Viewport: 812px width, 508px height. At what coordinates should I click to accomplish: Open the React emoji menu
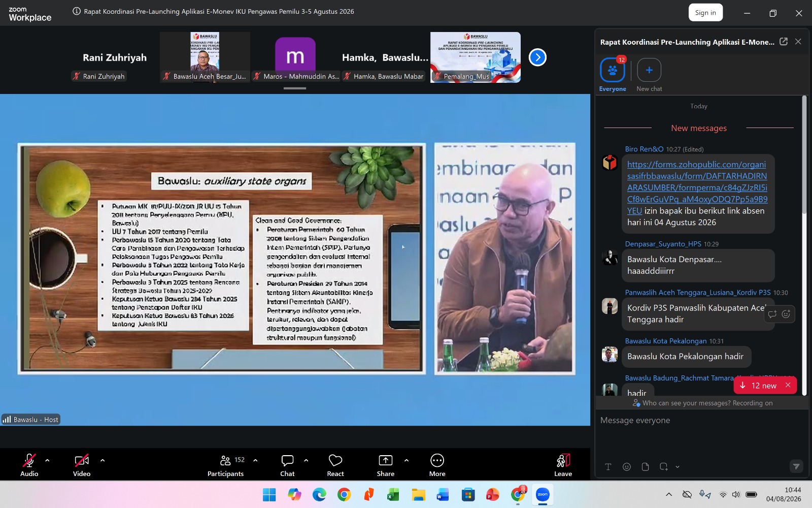(335, 465)
